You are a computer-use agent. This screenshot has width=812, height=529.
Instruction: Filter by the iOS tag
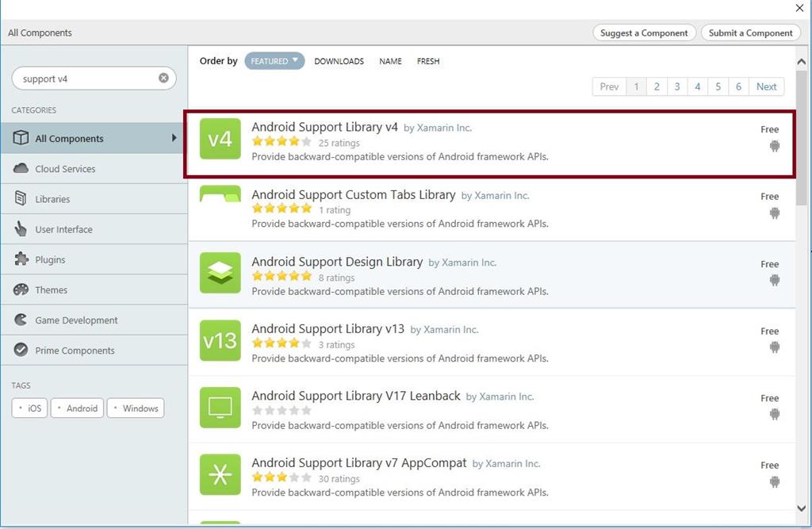pos(29,408)
